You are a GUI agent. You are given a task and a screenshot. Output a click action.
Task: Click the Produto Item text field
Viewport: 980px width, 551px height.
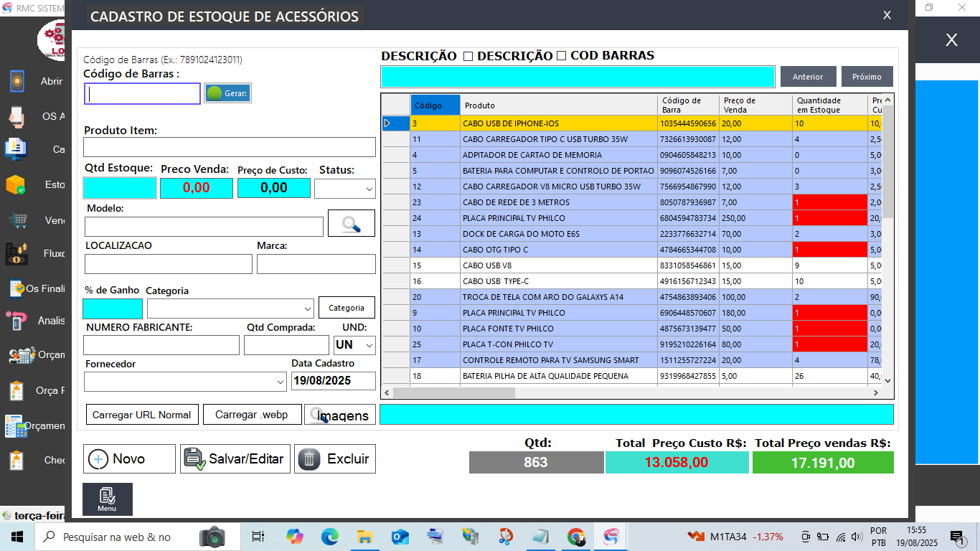230,147
